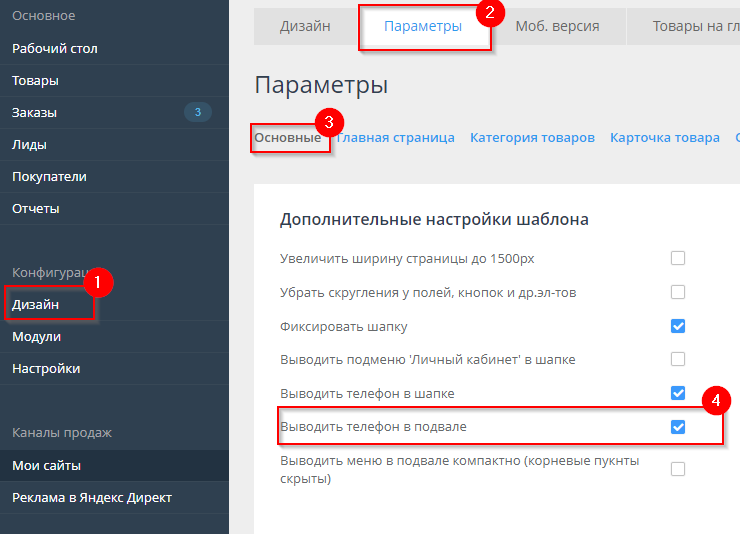
Task: Switch to the Моб. версия tab
Action: (557, 26)
